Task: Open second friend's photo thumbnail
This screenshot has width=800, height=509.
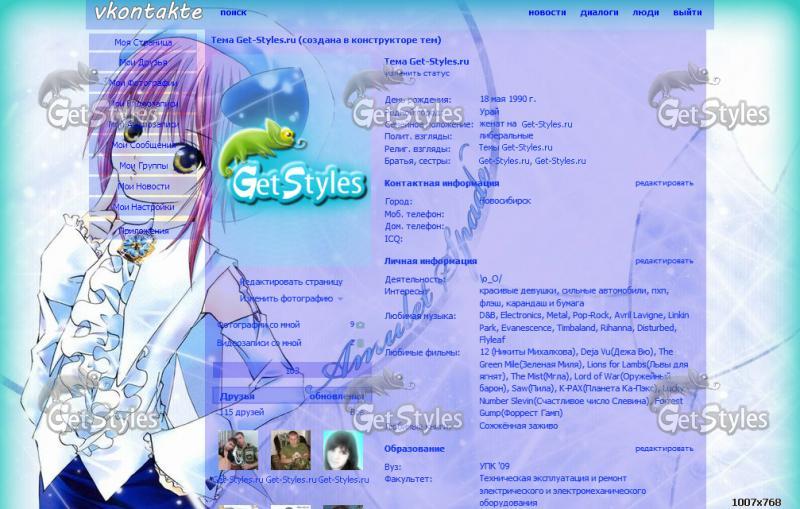Action: tap(291, 450)
